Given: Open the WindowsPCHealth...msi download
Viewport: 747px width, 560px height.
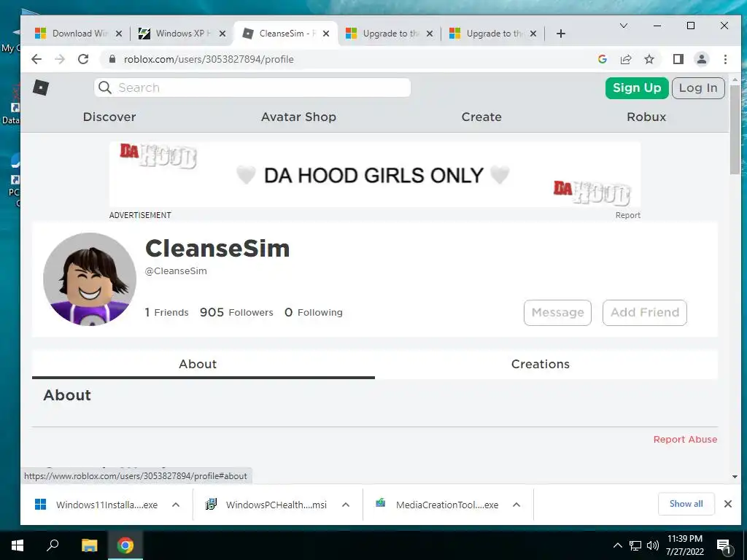Looking at the screenshot, I should pyautogui.click(x=267, y=505).
